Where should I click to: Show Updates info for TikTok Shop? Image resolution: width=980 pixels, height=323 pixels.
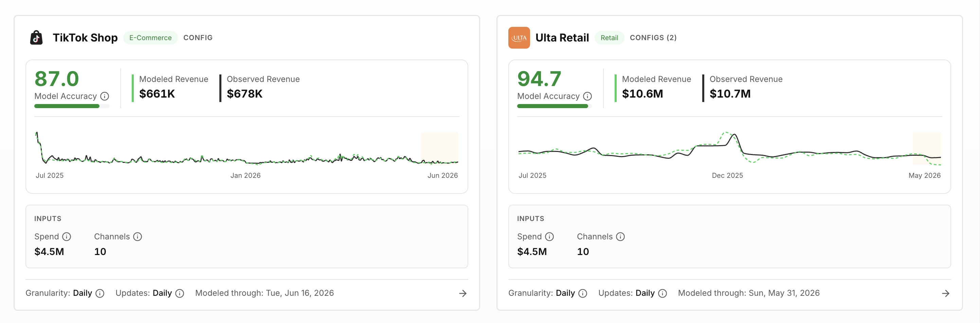tap(180, 293)
